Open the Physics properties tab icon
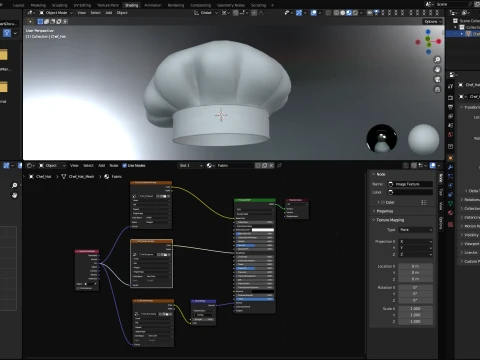 point(450,185)
